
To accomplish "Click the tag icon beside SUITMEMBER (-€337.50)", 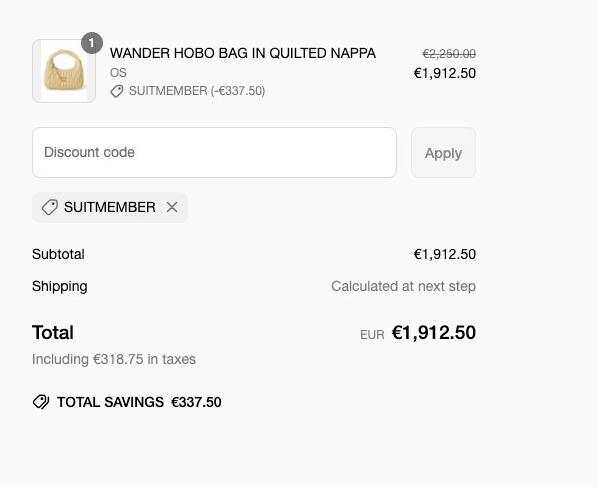I will 117,91.
